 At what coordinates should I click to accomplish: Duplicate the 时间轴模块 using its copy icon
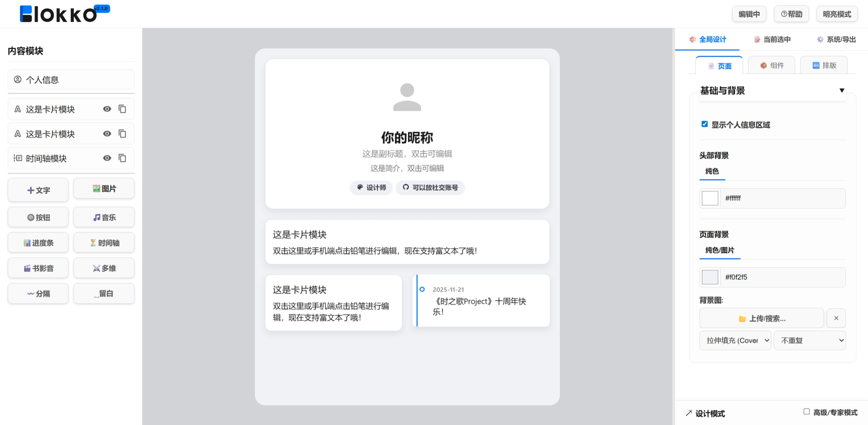123,158
